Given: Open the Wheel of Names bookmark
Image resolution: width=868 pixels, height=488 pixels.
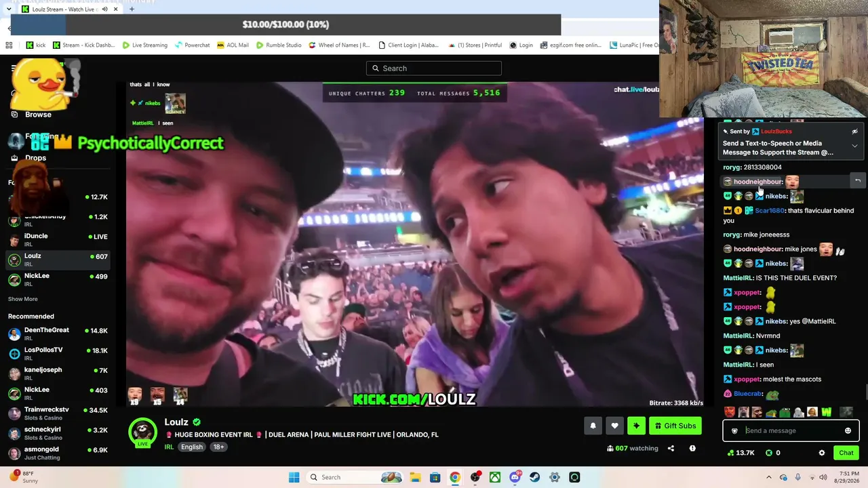Looking at the screenshot, I should (339, 45).
